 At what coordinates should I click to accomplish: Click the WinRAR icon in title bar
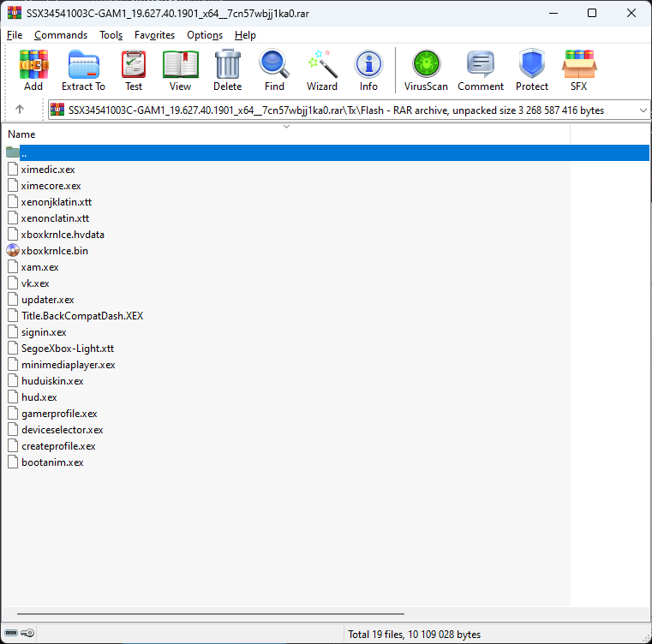tap(15, 13)
